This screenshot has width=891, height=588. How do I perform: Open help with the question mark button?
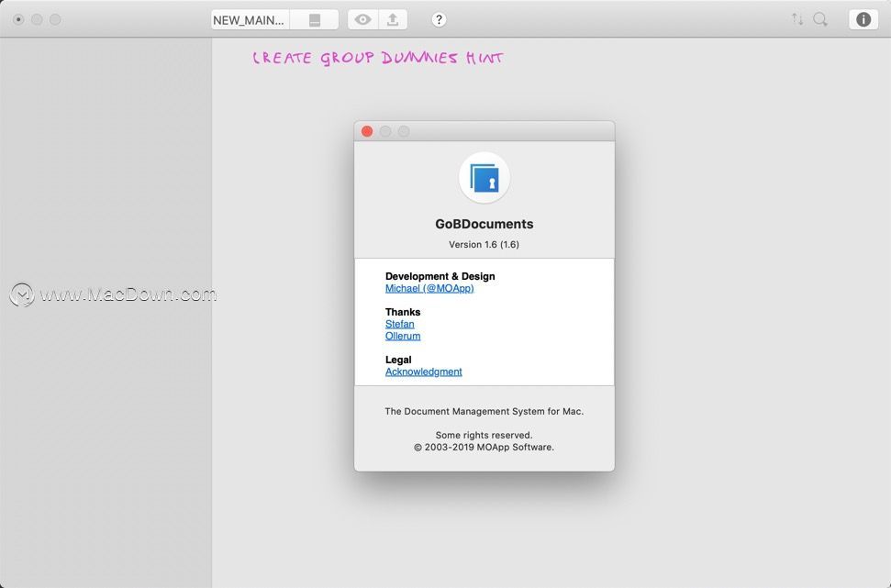pyautogui.click(x=439, y=20)
